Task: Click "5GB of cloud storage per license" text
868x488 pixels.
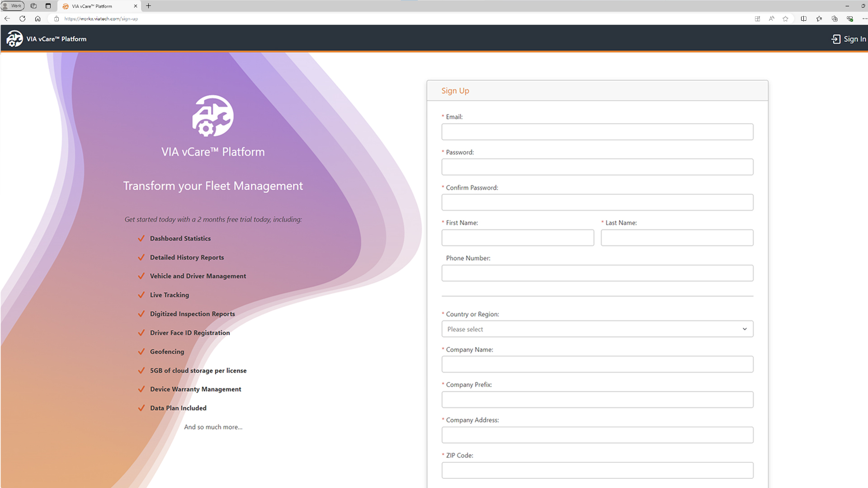Action: tap(198, 371)
